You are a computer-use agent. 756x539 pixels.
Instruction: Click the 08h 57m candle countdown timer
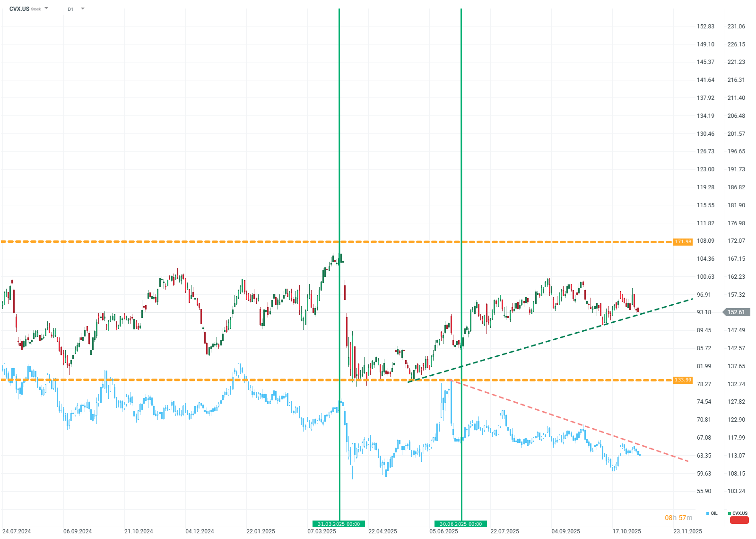pyautogui.click(x=678, y=518)
